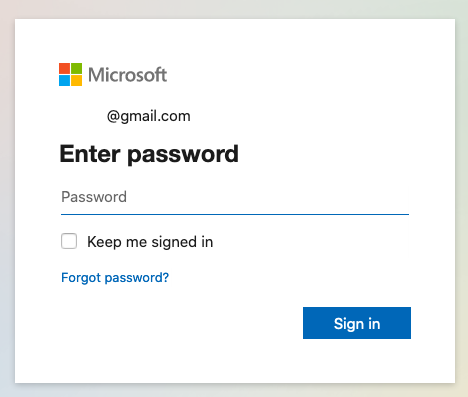This screenshot has width=468, height=397.
Task: Click the blue Sign in button
Action: [357, 323]
